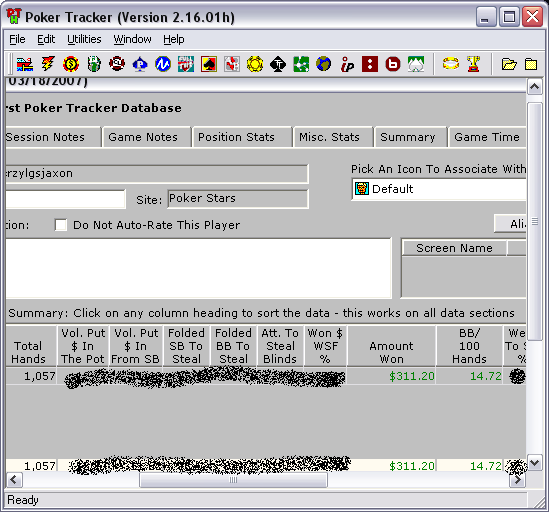Click the $311.20 cell in the first data row
The width and height of the screenshot is (549, 512).
(x=391, y=376)
